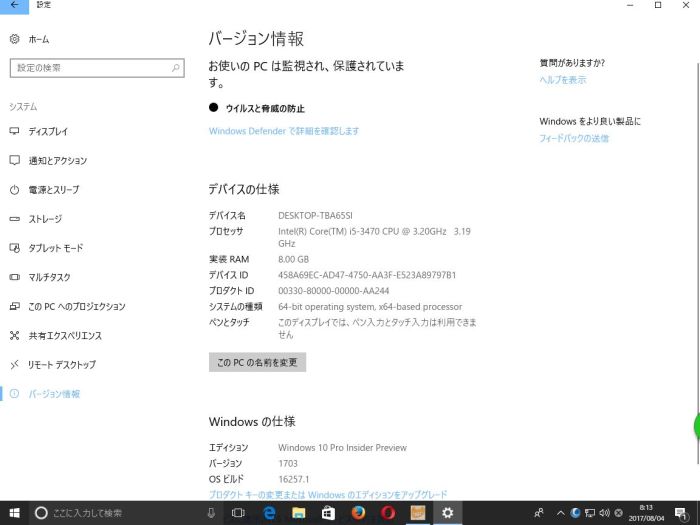The width and height of the screenshot is (700, 525).
Task: Open the Windows Start menu
Action: [14, 513]
